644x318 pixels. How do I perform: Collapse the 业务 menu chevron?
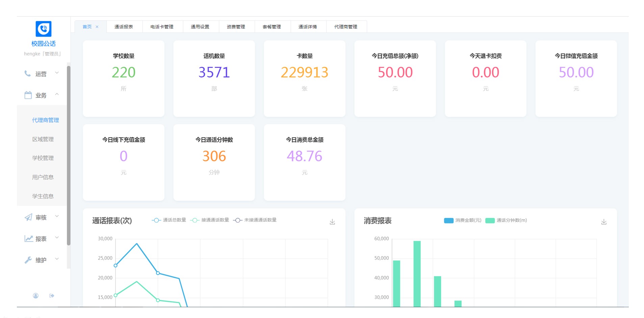click(x=57, y=94)
